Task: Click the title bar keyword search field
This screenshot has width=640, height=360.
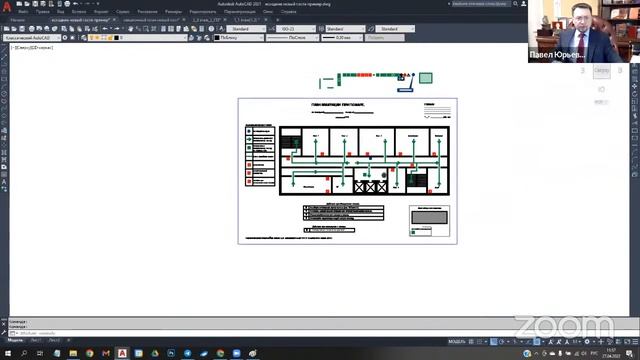Action: pos(481,4)
